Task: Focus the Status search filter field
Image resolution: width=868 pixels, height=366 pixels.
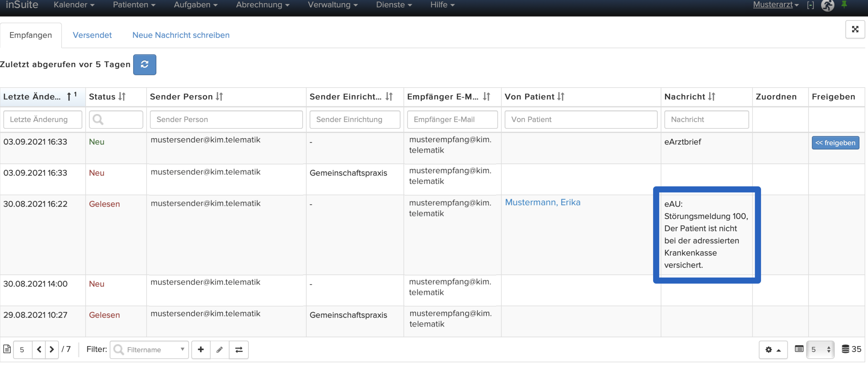Action: (x=116, y=119)
